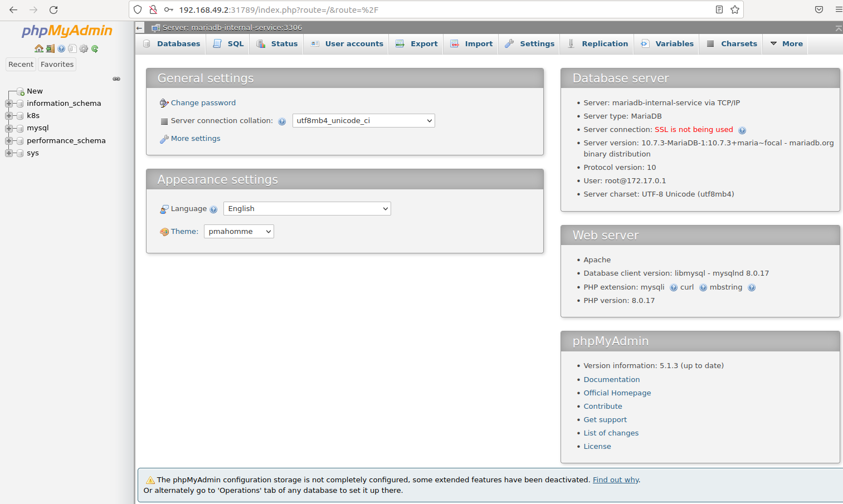843x504 pixels.
Task: Open the Variables tab
Action: (667, 44)
